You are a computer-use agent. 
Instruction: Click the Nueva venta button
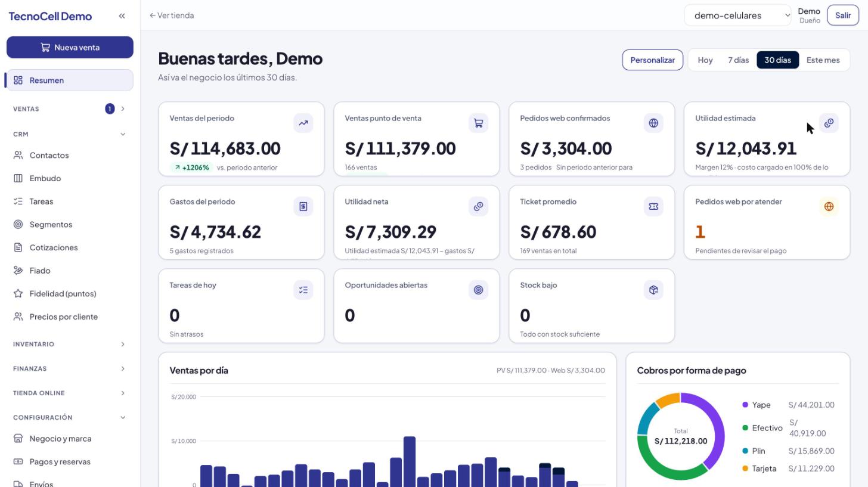[x=70, y=47]
